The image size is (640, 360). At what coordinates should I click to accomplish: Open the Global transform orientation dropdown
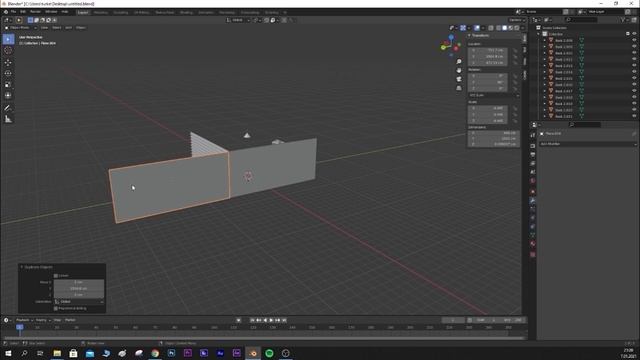(238, 20)
